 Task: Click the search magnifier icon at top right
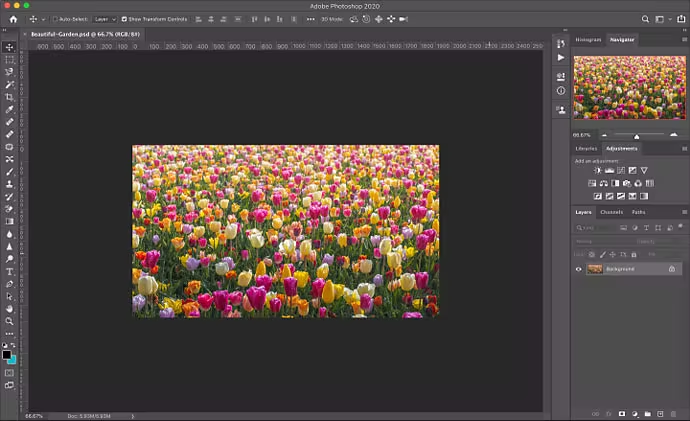tap(646, 19)
